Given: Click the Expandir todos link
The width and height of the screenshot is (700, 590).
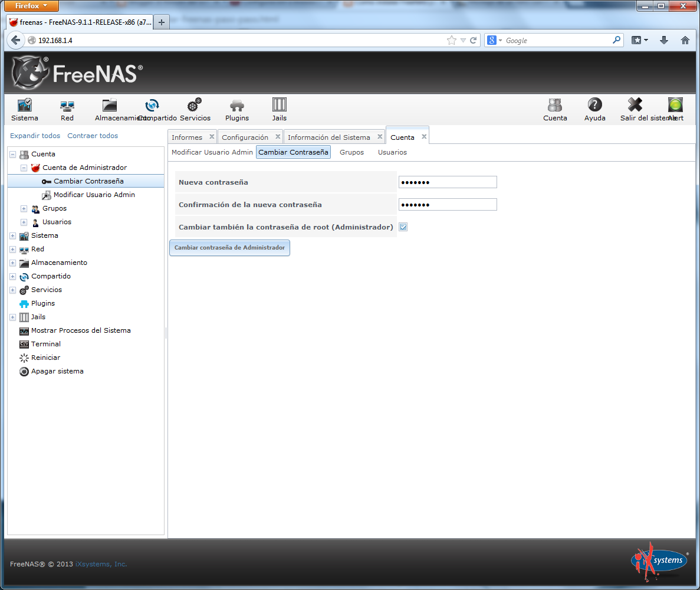Looking at the screenshot, I should 34,136.
